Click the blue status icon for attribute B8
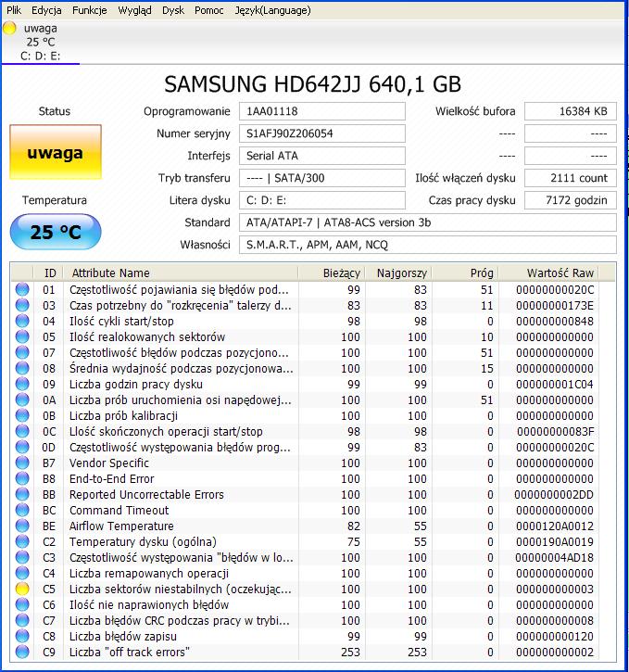This screenshot has width=629, height=672. tap(22, 478)
